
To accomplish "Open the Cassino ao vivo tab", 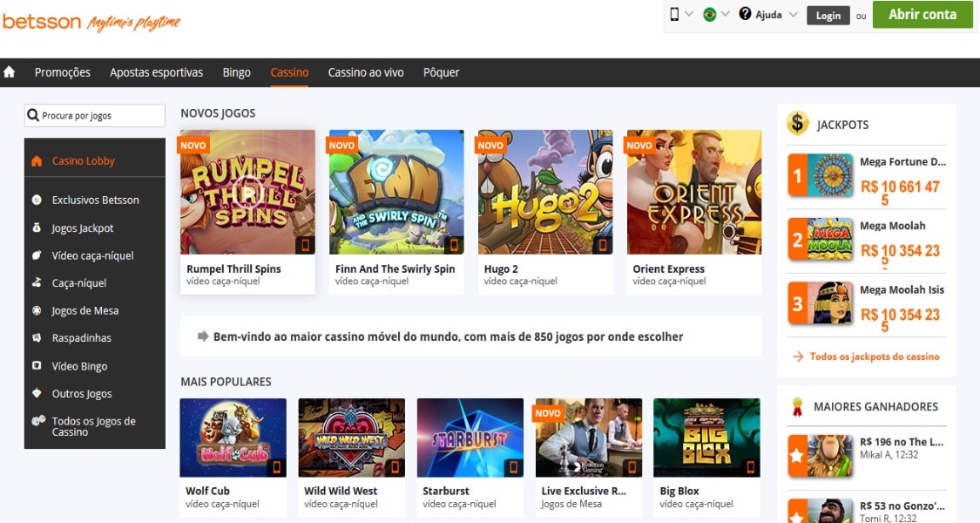I will coord(366,72).
